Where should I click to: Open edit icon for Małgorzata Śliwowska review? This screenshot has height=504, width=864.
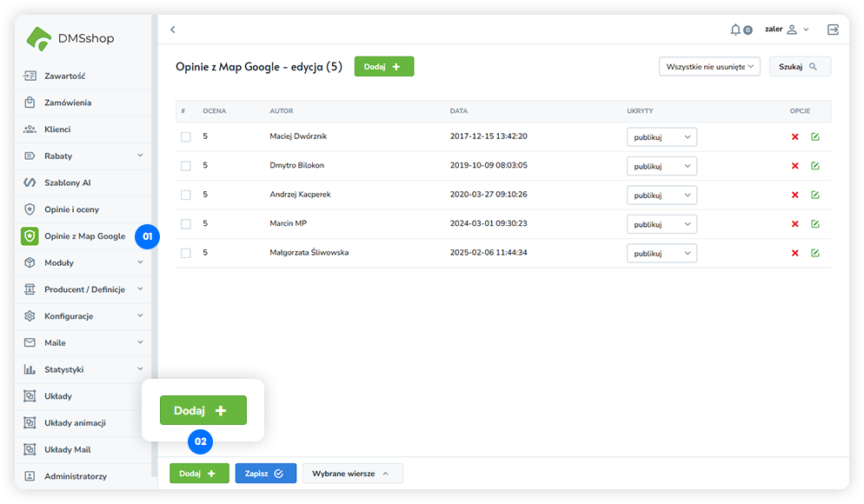coord(814,253)
